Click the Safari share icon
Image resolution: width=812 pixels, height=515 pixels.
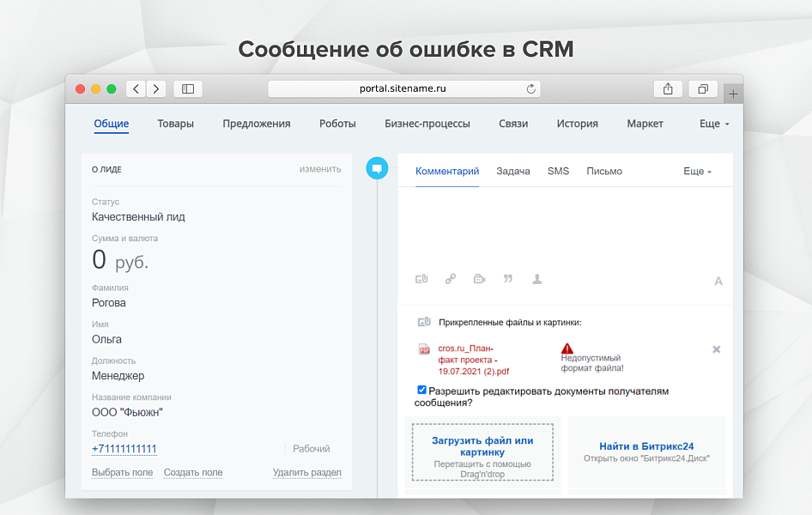[668, 88]
